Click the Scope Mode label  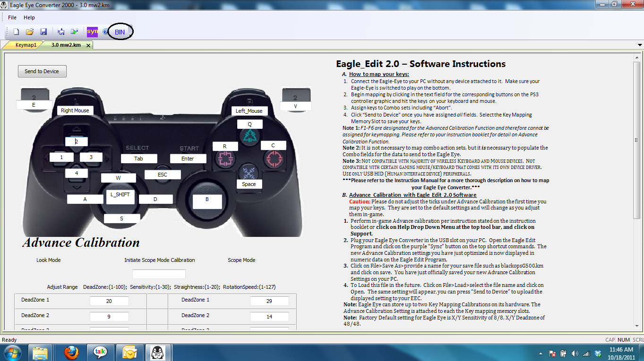[241, 260]
